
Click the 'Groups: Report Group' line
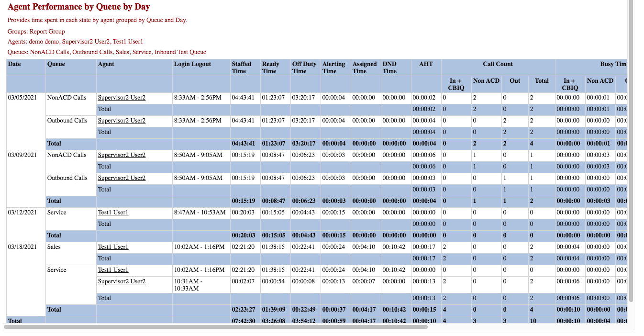click(36, 32)
